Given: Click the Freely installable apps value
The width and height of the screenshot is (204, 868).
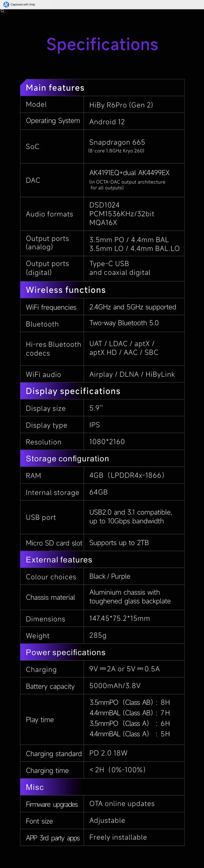Looking at the screenshot, I should pos(118,837).
